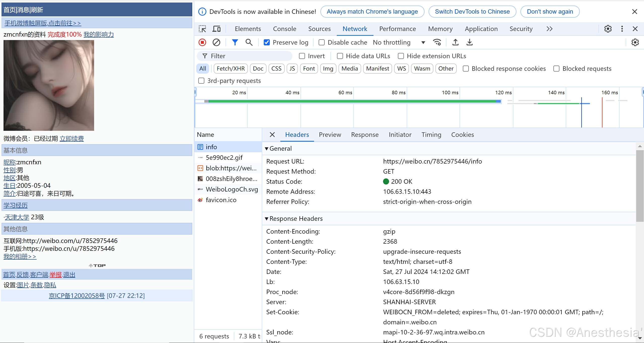Select the blob:https request row
This screenshot has width=644, height=343.
click(x=228, y=168)
